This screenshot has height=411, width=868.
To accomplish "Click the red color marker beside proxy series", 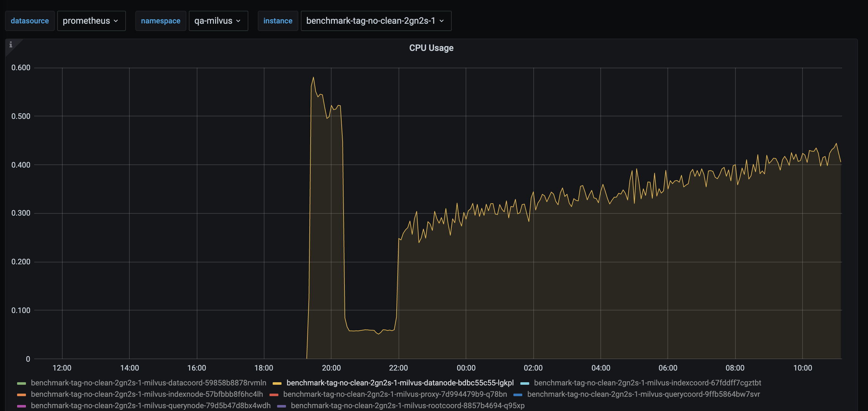I will click(275, 394).
